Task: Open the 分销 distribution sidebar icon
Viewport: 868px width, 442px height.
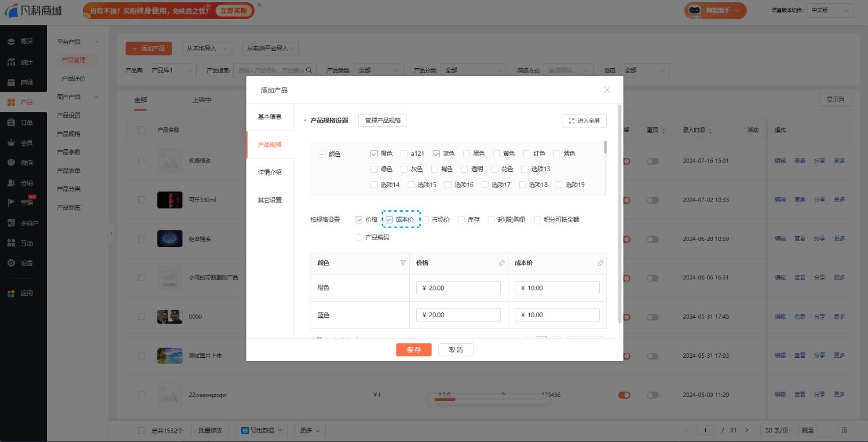Action: click(11, 183)
